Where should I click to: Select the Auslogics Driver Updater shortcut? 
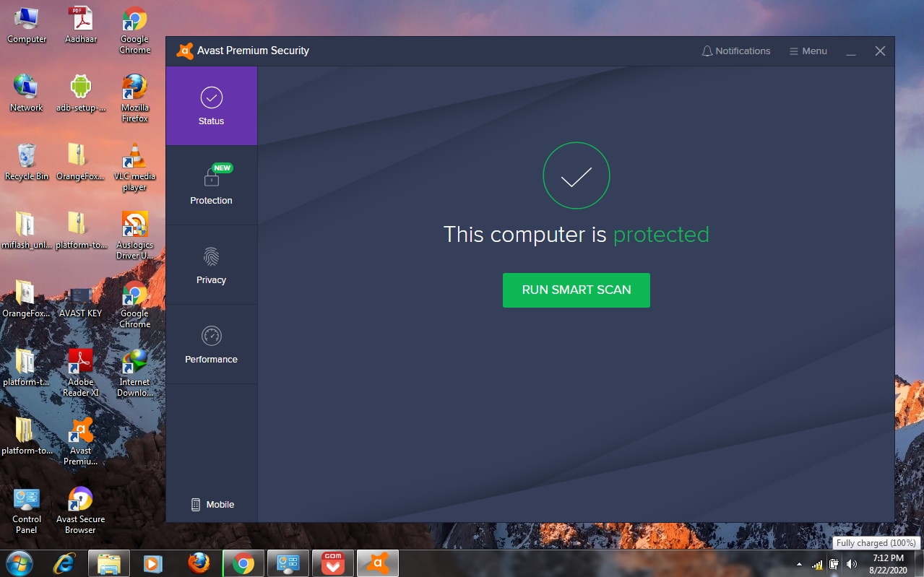click(135, 236)
